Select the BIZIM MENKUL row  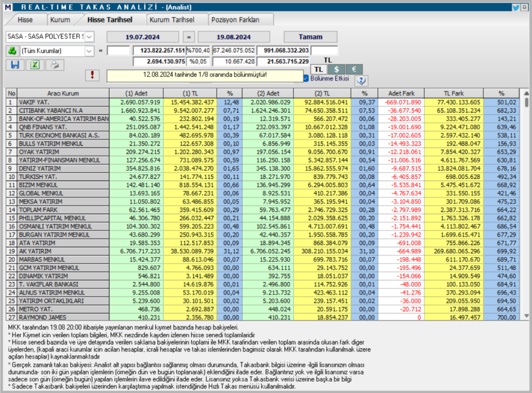tap(263, 185)
